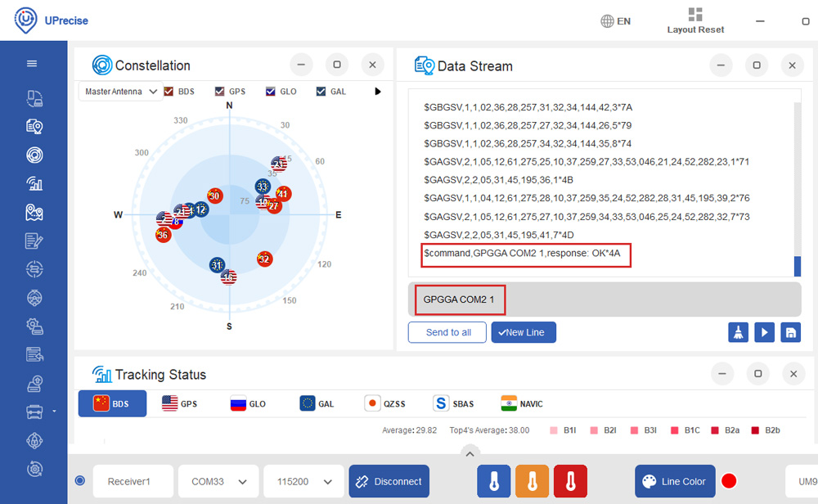This screenshot has height=504, width=818.
Task: Click the red thermometer icon
Action: point(570,481)
